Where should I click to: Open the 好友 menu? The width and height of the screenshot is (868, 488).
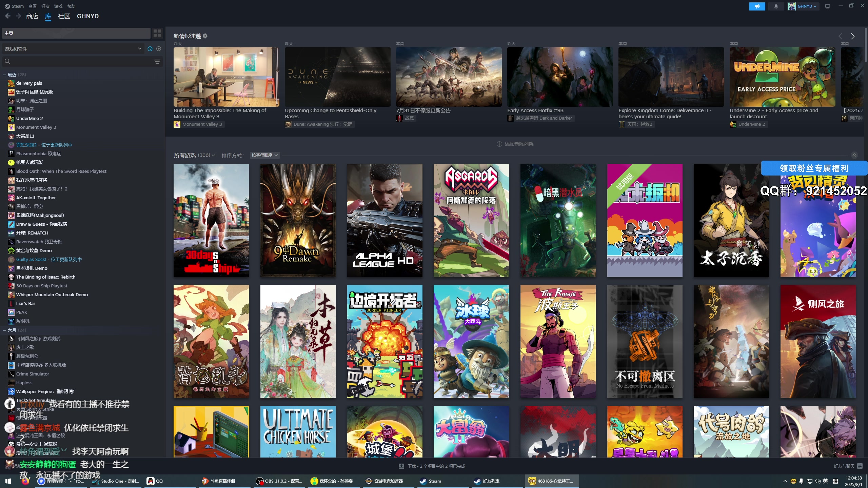[x=45, y=6]
